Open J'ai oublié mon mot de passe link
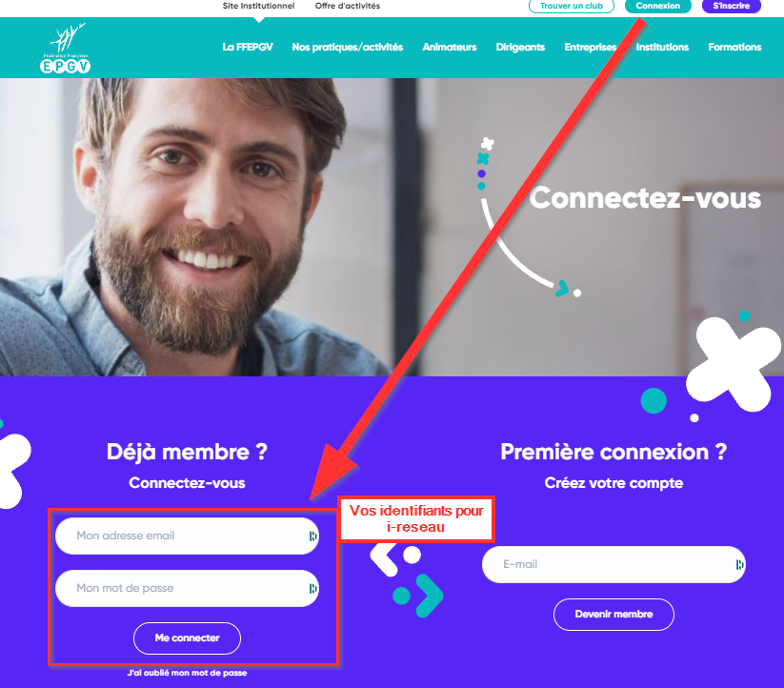Image resolution: width=784 pixels, height=688 pixels. point(187,673)
